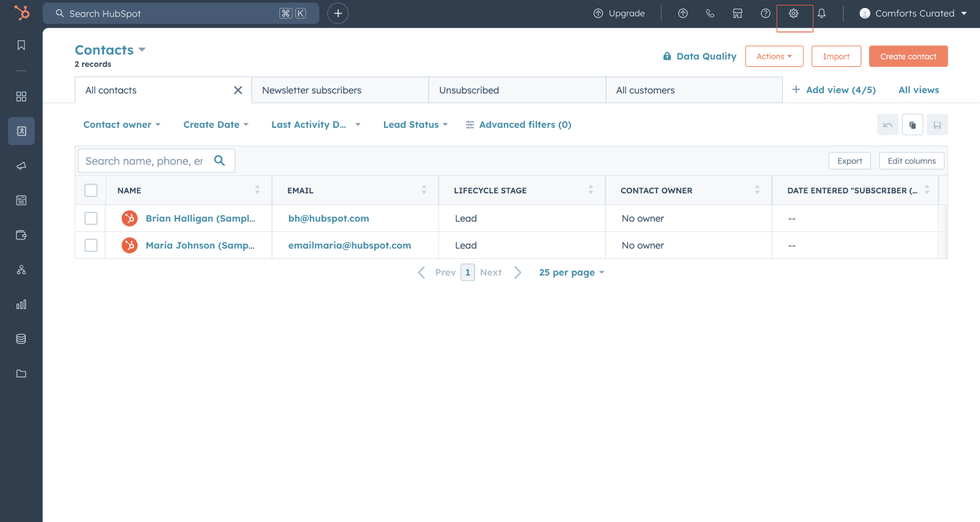
Task: Open bh@hubspot.com email link
Action: pyautogui.click(x=329, y=218)
